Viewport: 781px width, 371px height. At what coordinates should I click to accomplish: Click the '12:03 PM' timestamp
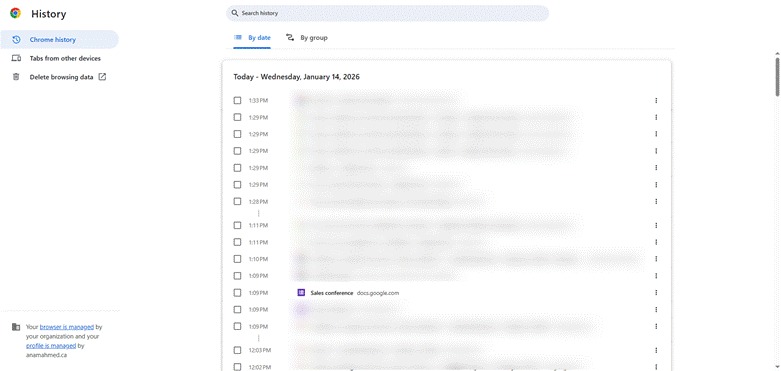click(259, 351)
